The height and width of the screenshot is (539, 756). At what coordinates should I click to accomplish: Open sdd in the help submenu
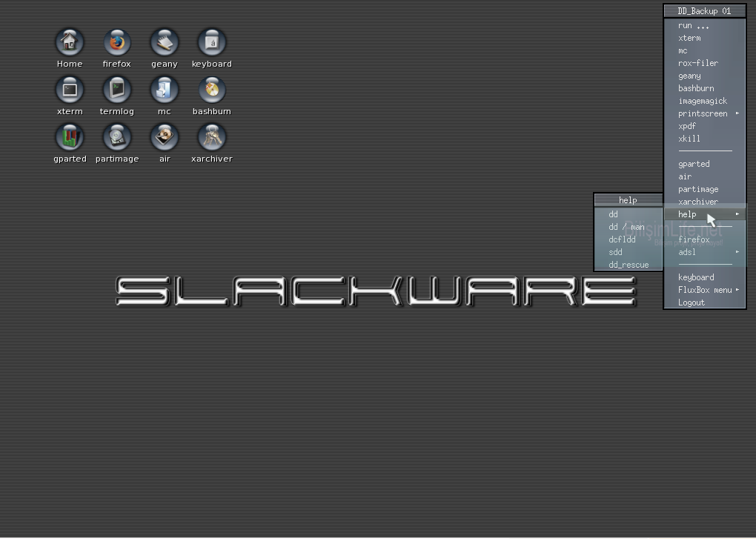pos(629,251)
